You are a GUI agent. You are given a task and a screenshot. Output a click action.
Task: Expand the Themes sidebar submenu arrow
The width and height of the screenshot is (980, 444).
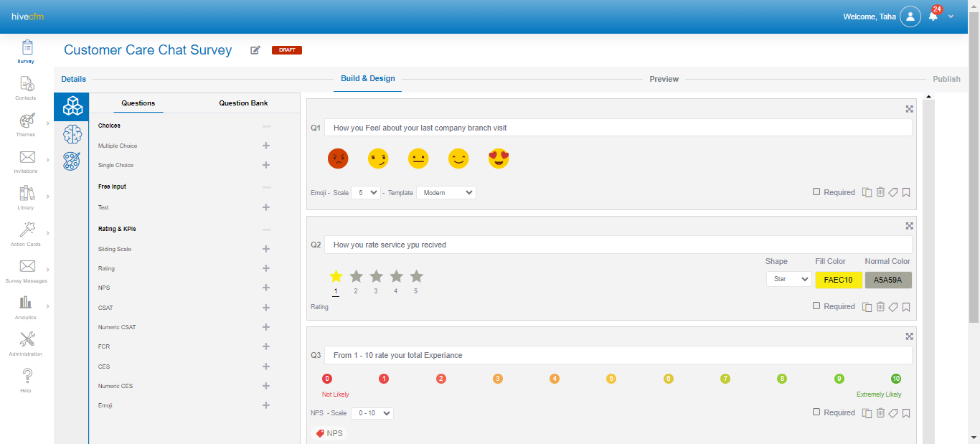pos(48,123)
